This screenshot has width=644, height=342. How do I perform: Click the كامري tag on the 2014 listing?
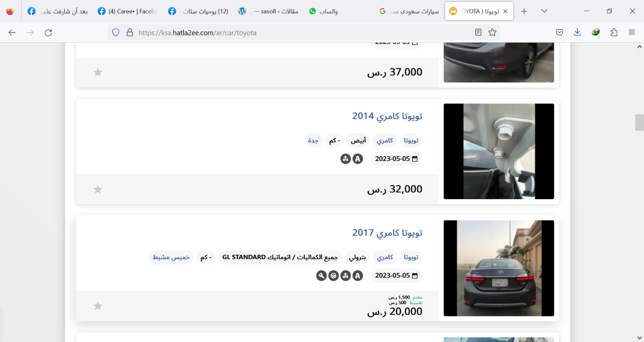click(385, 140)
